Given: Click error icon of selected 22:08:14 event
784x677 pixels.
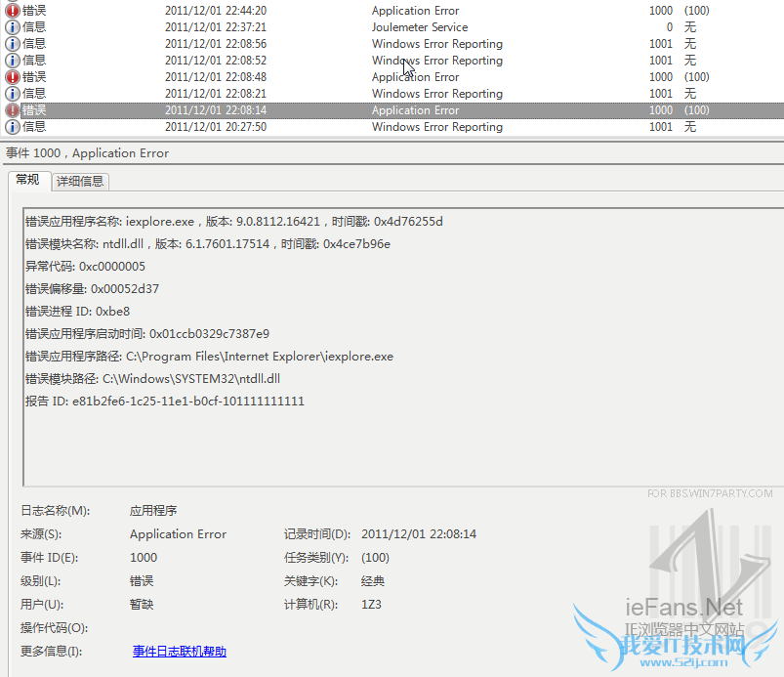Looking at the screenshot, I should pyautogui.click(x=13, y=110).
